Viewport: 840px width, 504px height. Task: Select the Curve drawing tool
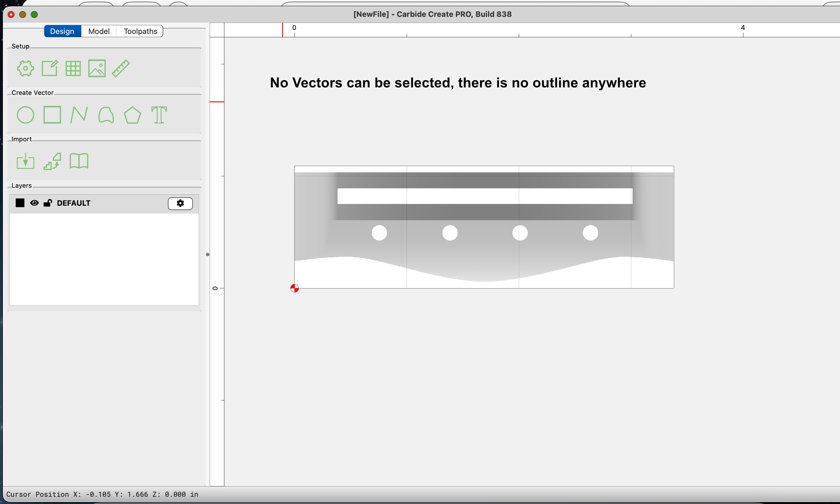click(x=106, y=115)
